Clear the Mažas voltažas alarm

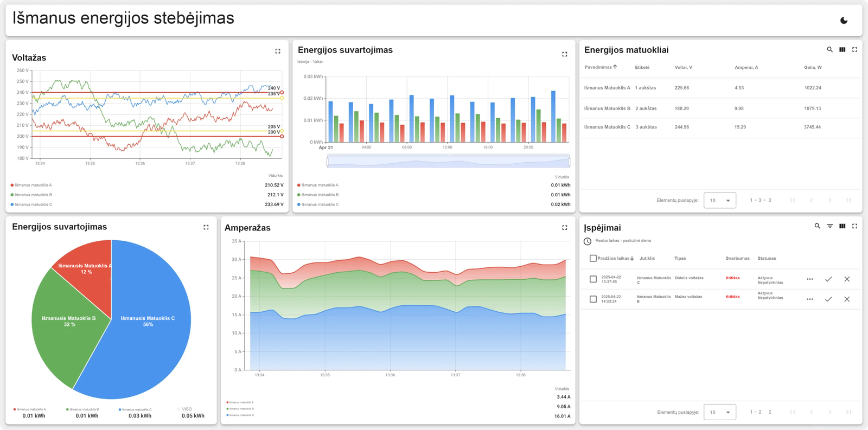[847, 299]
